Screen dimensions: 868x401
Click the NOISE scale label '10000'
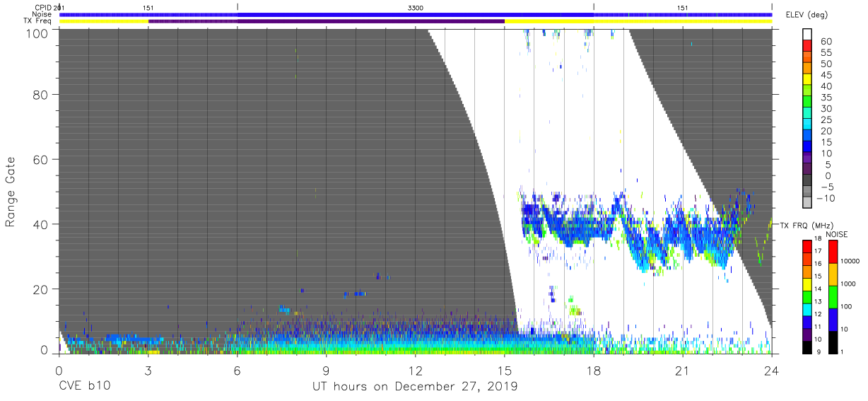click(x=850, y=261)
